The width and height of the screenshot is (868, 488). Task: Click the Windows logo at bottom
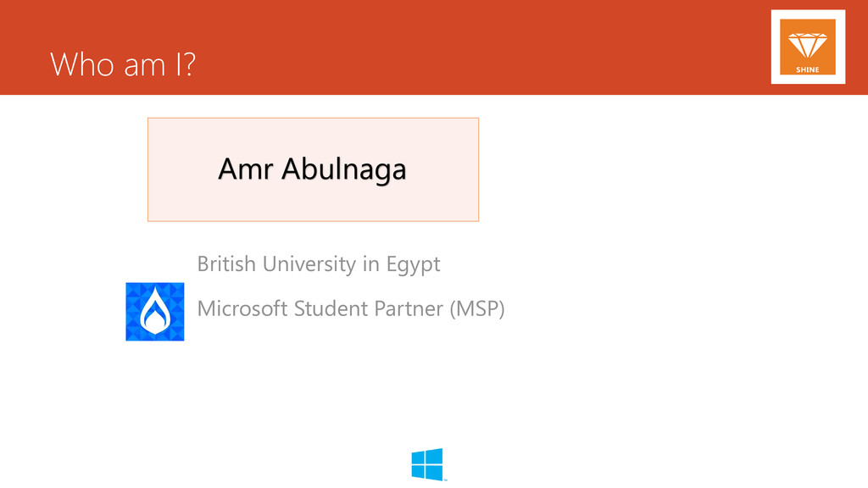coord(427,464)
